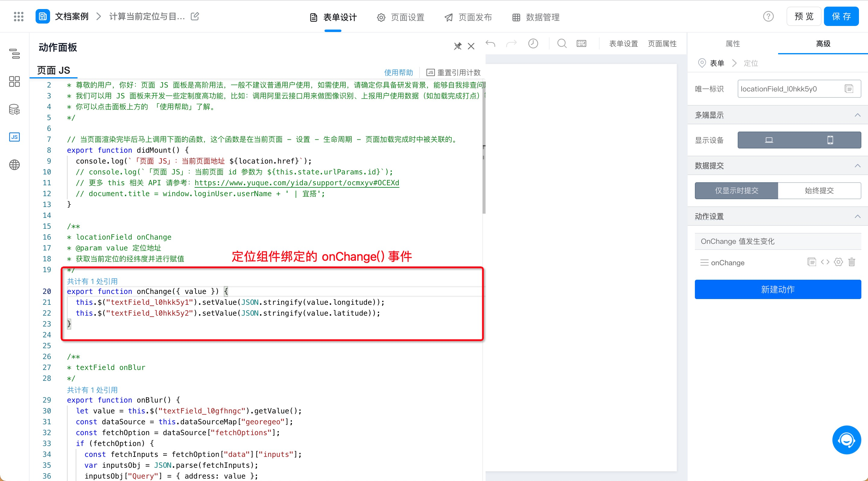Open the globe internationalization sidebar icon
Viewport: 868px width, 481px height.
click(14, 165)
